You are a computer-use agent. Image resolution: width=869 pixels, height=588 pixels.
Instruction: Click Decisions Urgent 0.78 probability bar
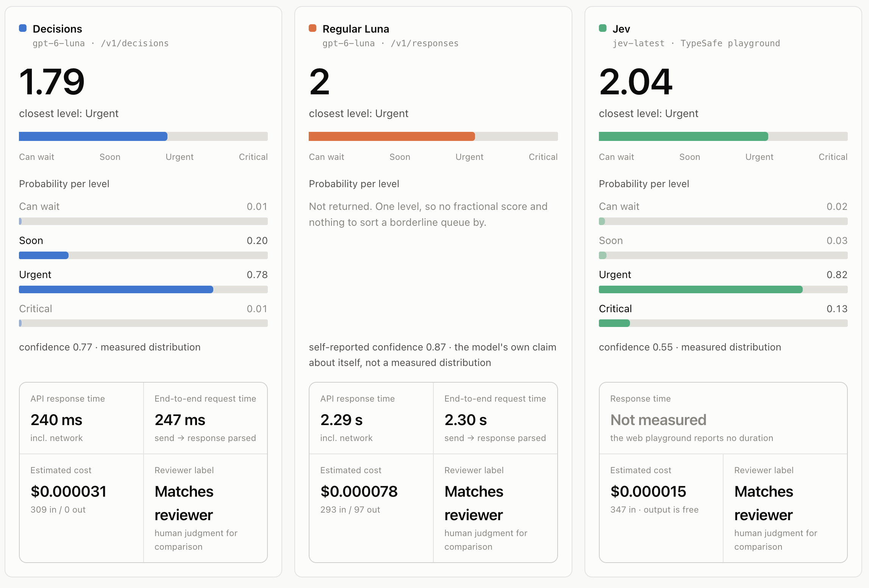click(143, 289)
